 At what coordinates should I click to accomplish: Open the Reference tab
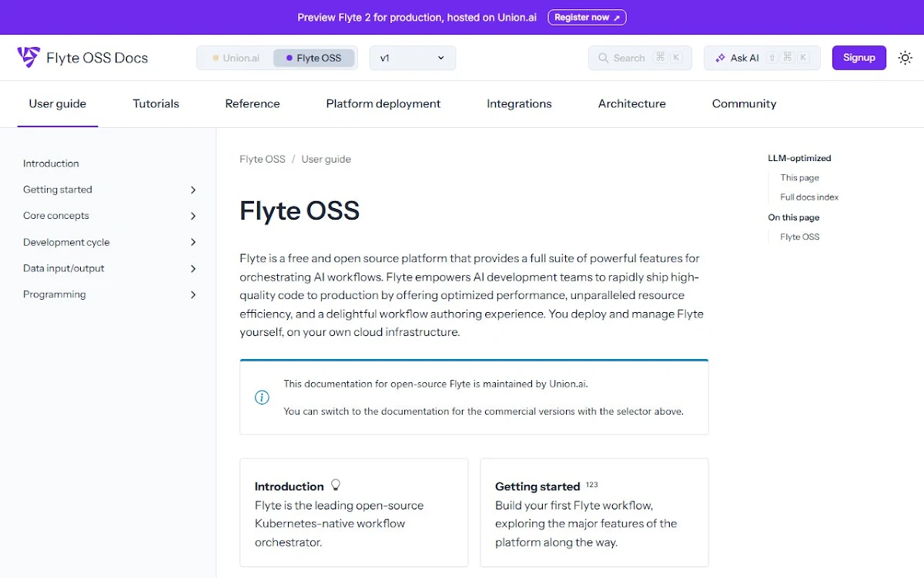pyautogui.click(x=253, y=103)
